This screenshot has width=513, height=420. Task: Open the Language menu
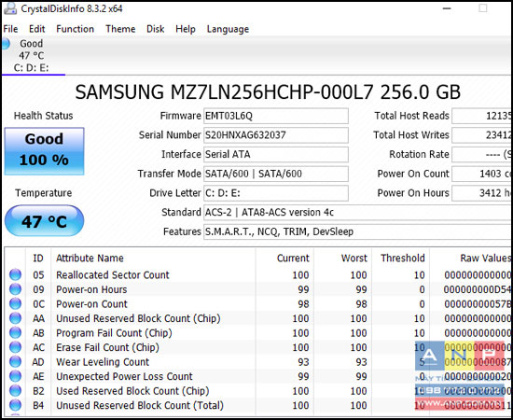click(228, 29)
